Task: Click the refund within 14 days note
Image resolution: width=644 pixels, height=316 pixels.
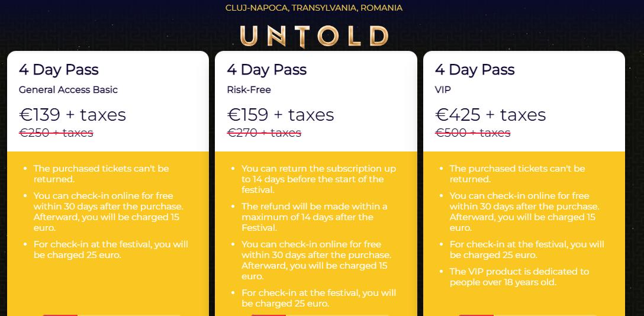Action: pos(314,217)
